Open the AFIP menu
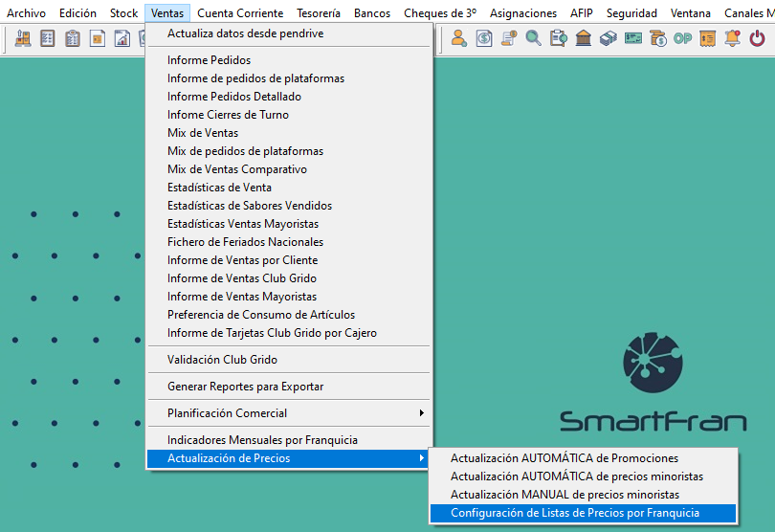Viewport: 775px width, 532px height. click(581, 13)
